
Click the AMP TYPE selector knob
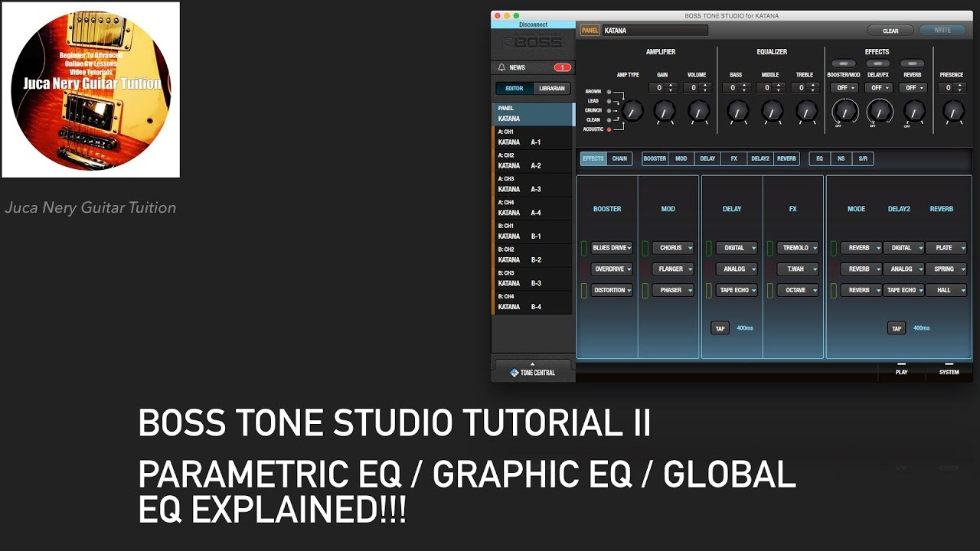pos(632,112)
